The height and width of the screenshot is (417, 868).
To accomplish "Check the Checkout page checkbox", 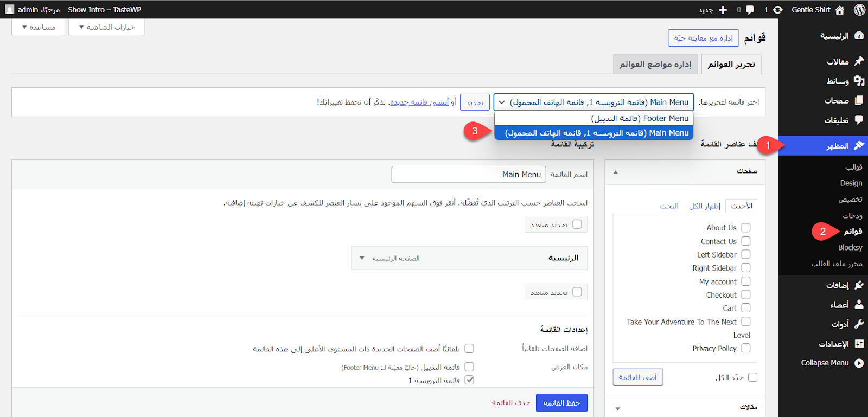I will click(x=746, y=294).
